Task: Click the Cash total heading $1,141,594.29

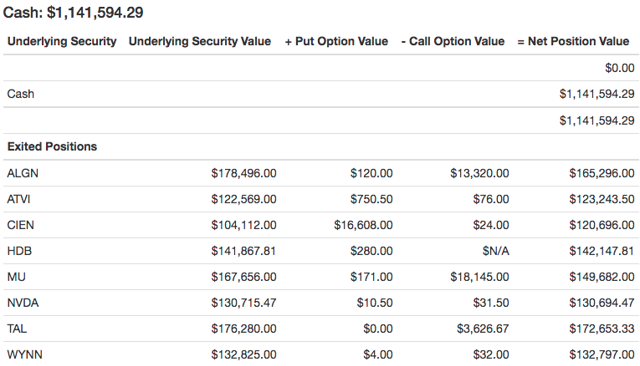Action: [x=73, y=12]
